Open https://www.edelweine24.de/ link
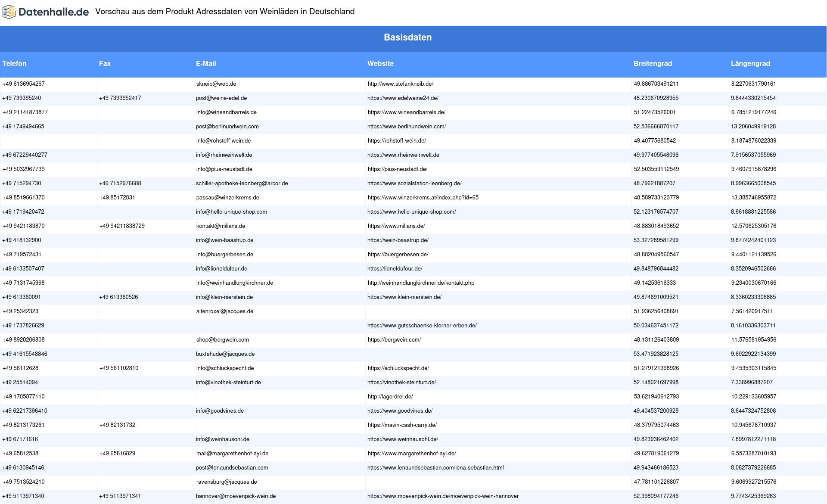Screen dimensions: 827x504 (403, 98)
